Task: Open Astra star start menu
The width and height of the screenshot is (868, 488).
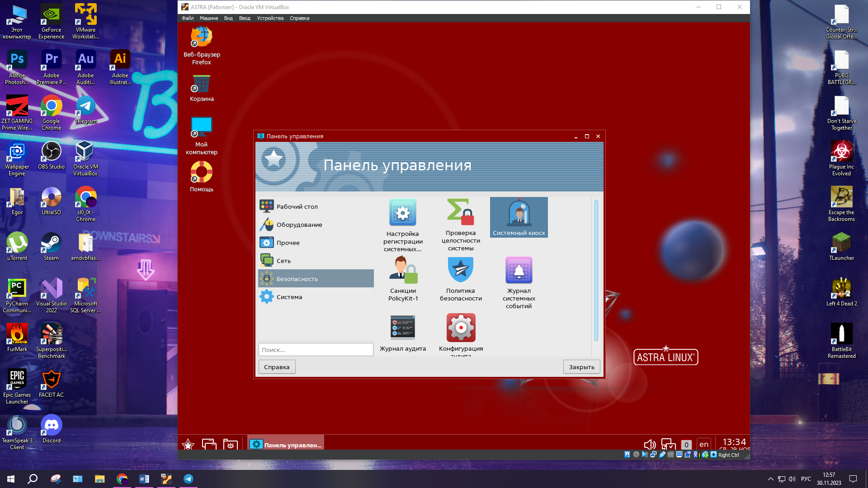Action: (188, 445)
